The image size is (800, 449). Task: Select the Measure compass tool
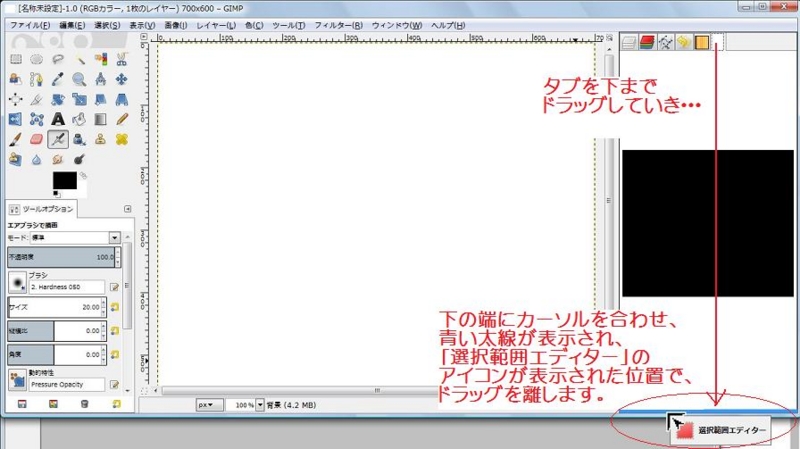(101, 79)
